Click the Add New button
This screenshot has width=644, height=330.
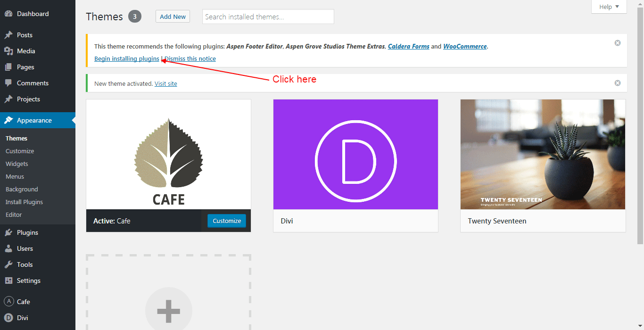click(173, 16)
